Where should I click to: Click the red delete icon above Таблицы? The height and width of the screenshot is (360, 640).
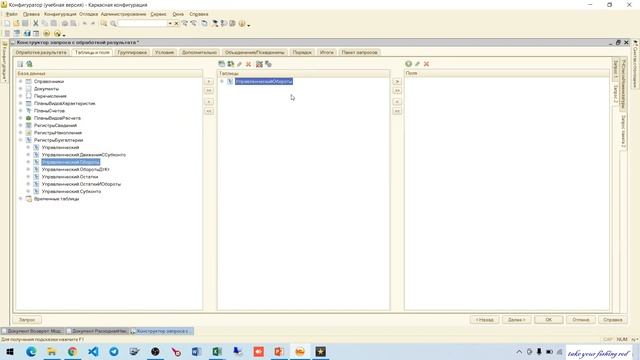pos(248,64)
